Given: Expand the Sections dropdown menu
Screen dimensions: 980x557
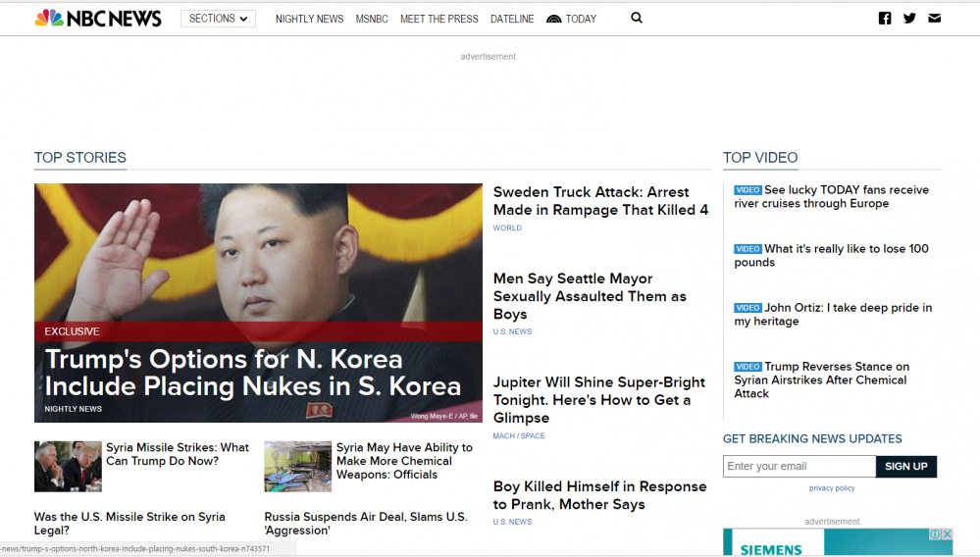Looking at the screenshot, I should 218,19.
